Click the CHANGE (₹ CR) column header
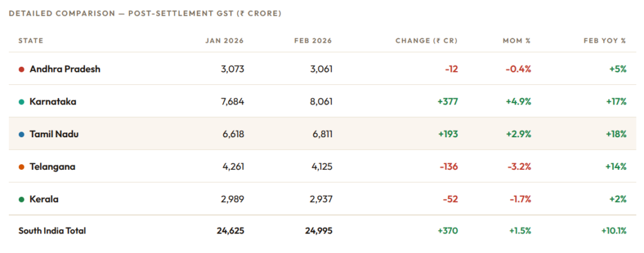Screen dimensions: 644x253 [426, 41]
